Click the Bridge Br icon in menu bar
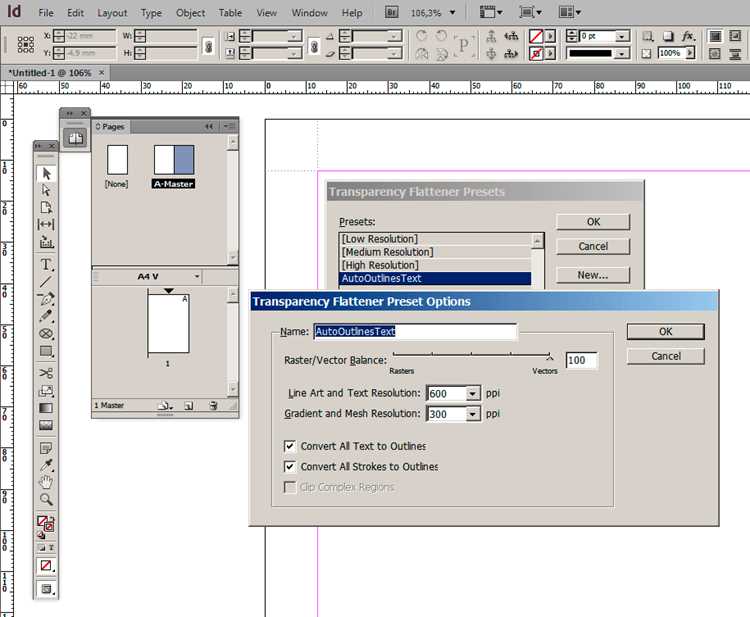750x617 pixels. coord(391,12)
